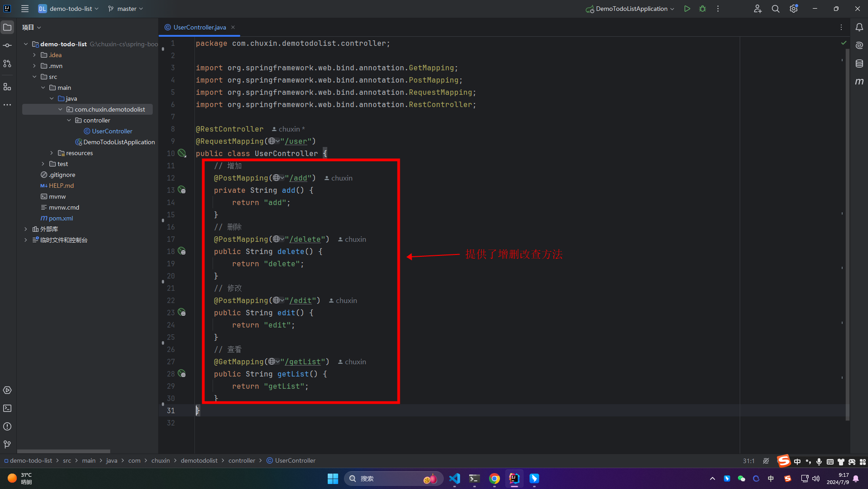This screenshot has width=868, height=489.
Task: Select UserController.java editor tab
Action: [x=199, y=27]
